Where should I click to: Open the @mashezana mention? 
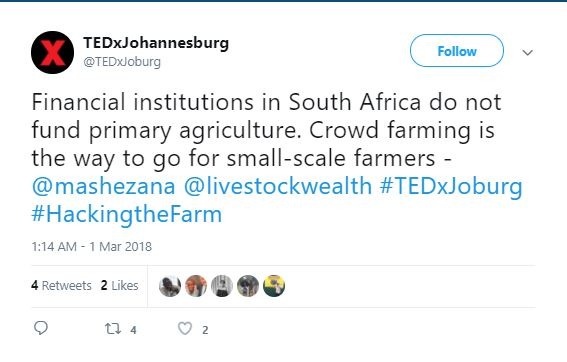[x=103, y=187]
